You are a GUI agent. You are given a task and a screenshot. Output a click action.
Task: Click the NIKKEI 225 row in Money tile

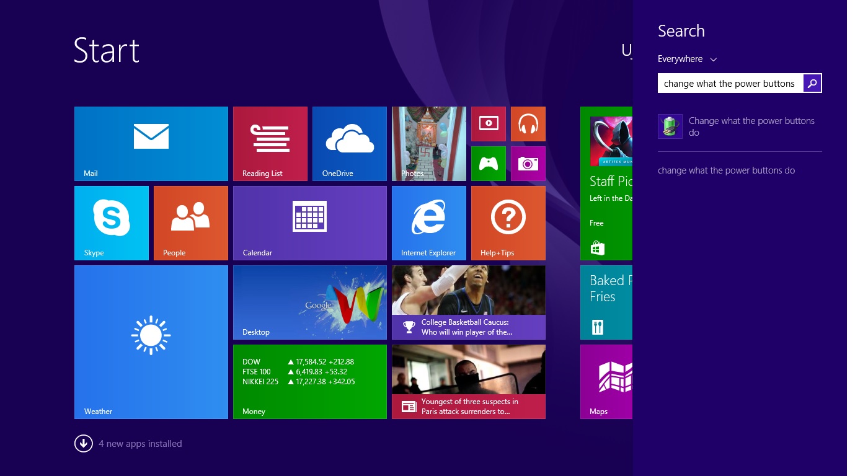[x=299, y=382]
